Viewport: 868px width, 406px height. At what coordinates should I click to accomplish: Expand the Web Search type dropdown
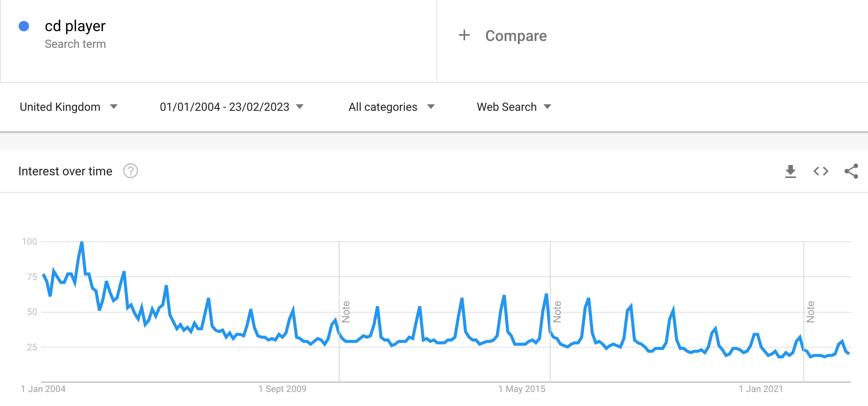514,107
